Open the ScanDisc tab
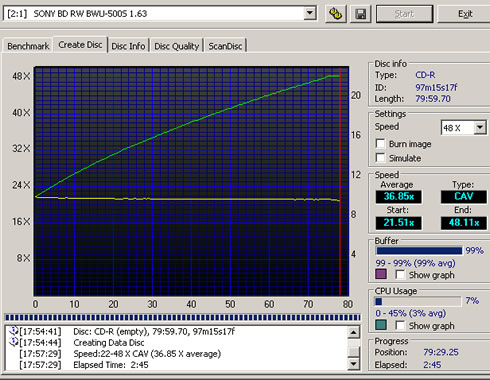This screenshot has height=380, width=490. [225, 46]
